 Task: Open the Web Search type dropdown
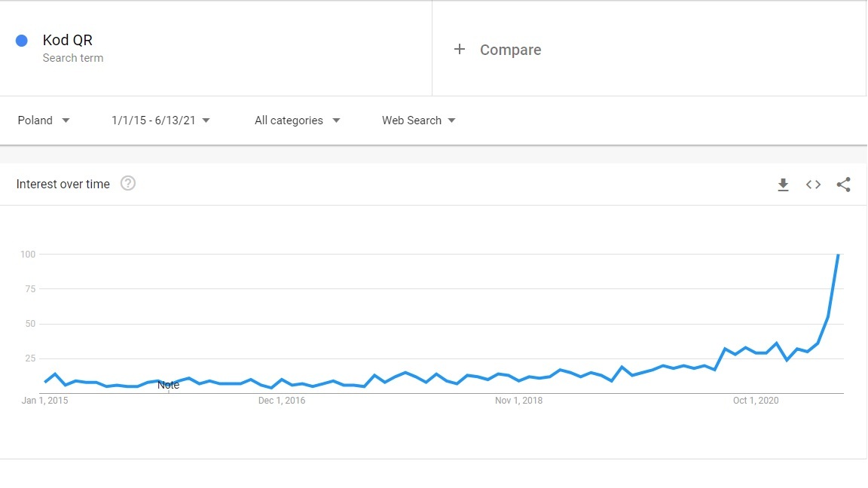point(418,120)
